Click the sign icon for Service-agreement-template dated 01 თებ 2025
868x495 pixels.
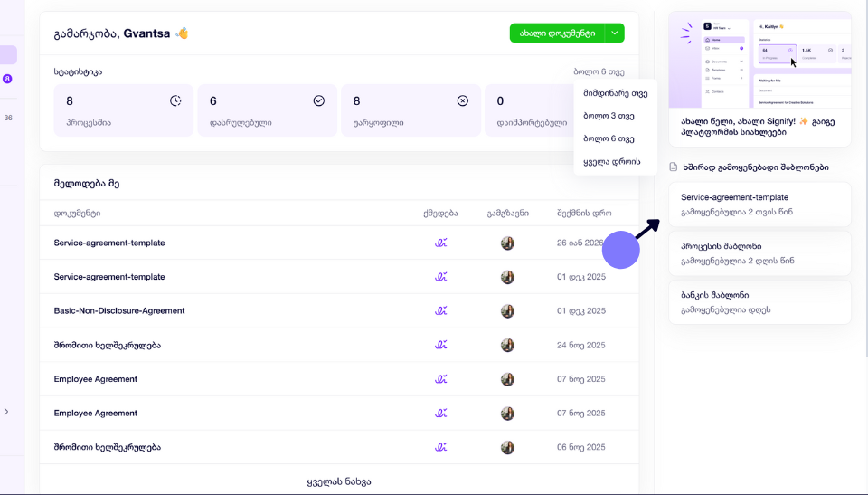click(440, 277)
